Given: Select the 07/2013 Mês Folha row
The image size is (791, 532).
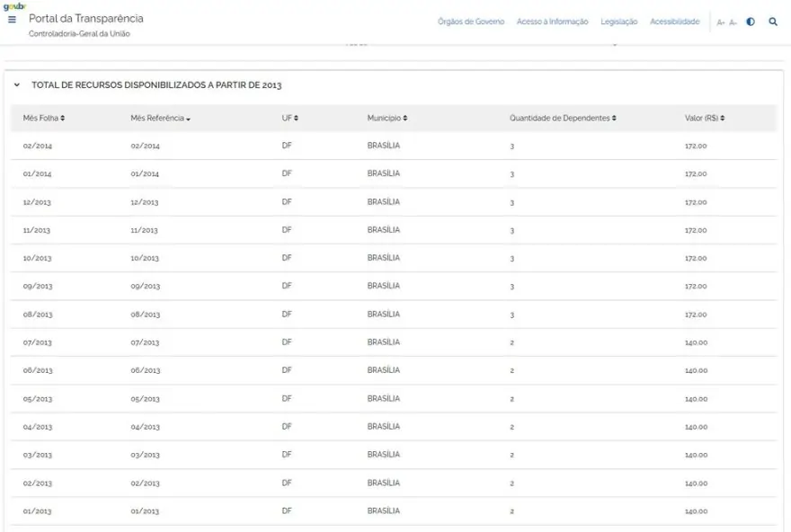Looking at the screenshot, I should tap(38, 342).
